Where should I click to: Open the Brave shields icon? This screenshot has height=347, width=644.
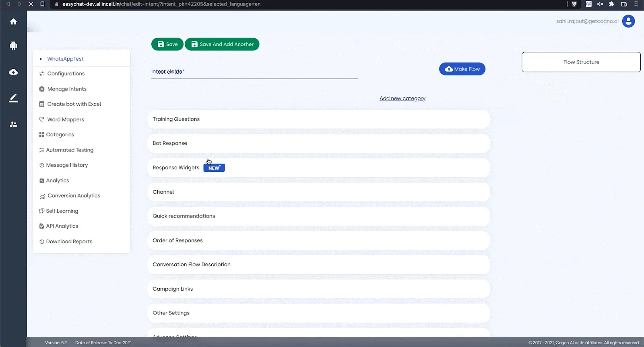pyautogui.click(x=574, y=4)
